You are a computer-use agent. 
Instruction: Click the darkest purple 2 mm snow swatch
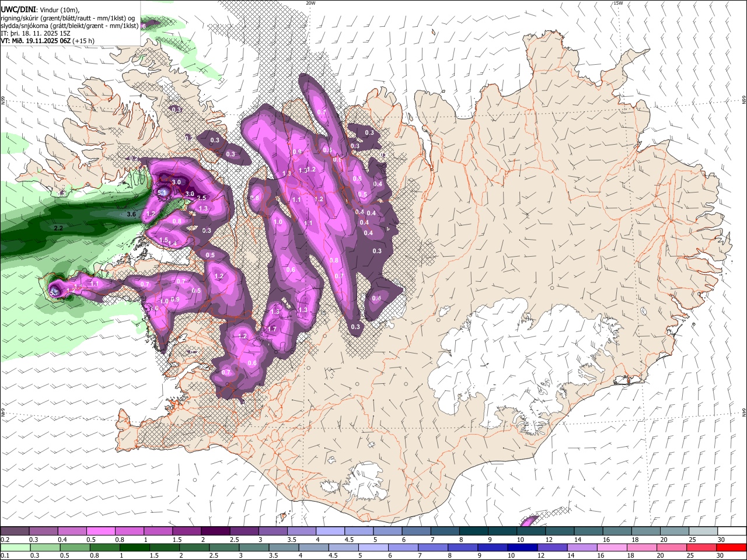(215, 531)
